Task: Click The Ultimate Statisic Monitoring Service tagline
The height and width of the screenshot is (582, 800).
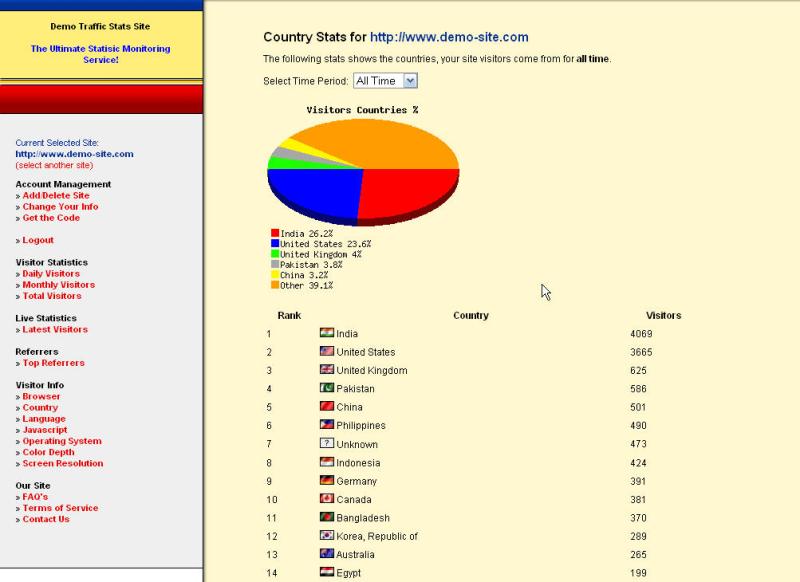Action: pyautogui.click(x=101, y=54)
